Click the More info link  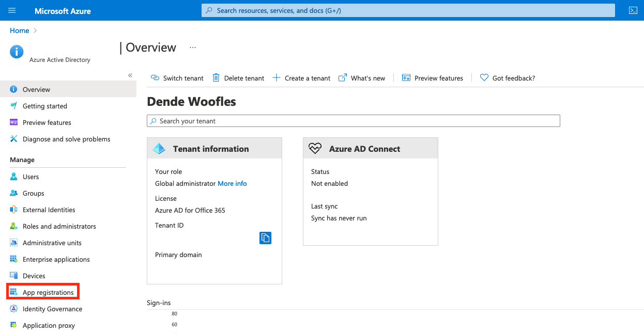232,183
